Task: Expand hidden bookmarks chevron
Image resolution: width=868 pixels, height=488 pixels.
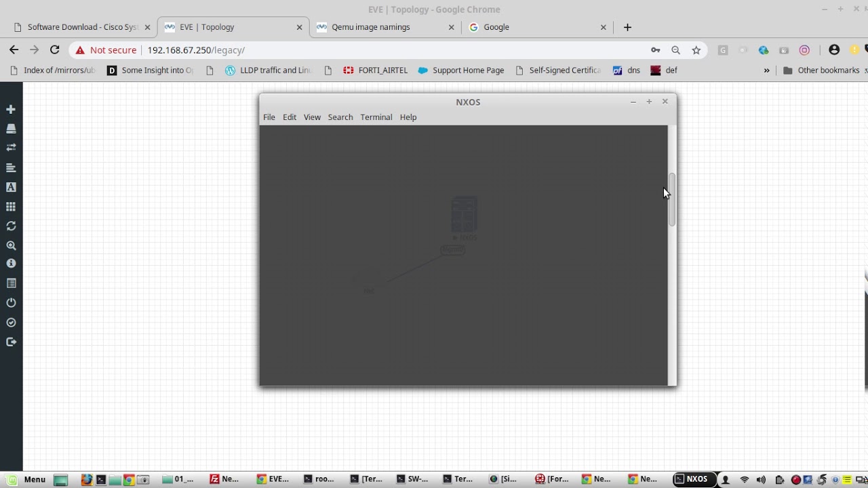Action: (767, 70)
